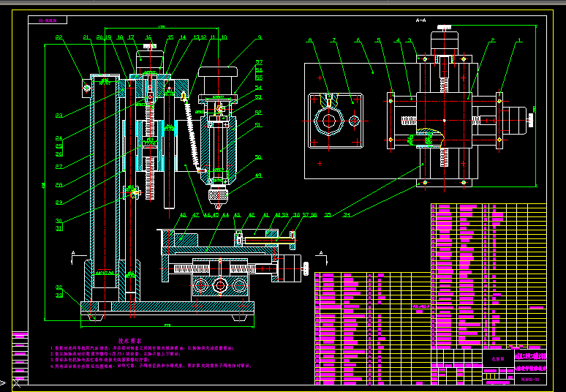The image size is (566, 392).
Task: Select part number label 32
Action: [59, 287]
